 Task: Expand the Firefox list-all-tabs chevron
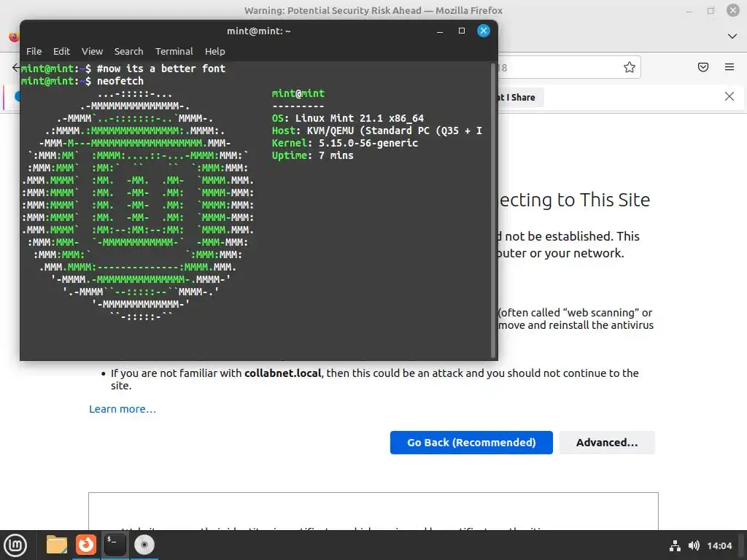click(x=732, y=36)
